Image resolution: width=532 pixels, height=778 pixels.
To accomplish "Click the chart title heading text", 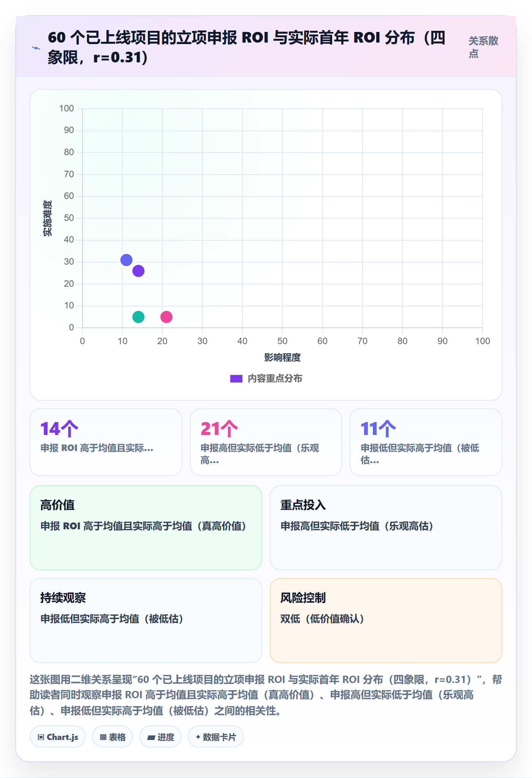I will pos(246,48).
